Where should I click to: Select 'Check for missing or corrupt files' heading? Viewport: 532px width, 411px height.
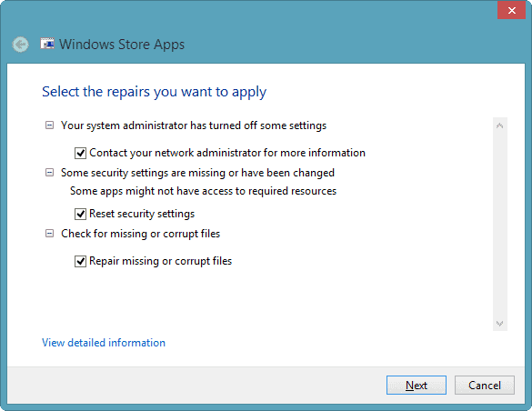point(140,234)
